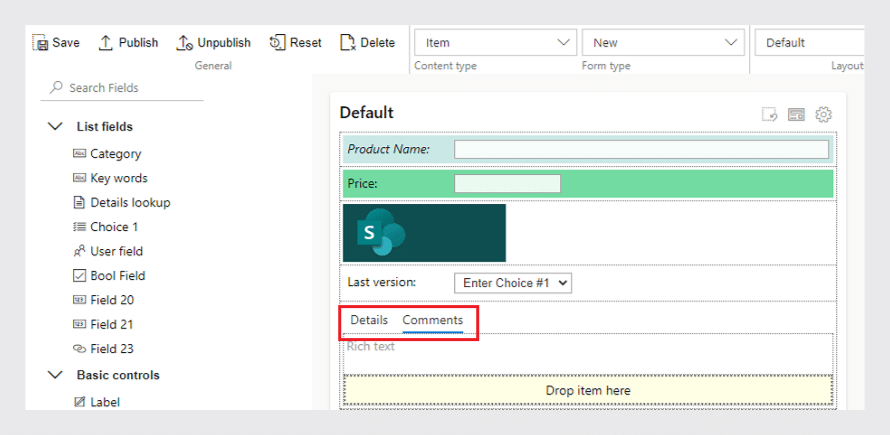The height and width of the screenshot is (435, 890).
Task: Click the Reset clock icon
Action: click(x=277, y=43)
